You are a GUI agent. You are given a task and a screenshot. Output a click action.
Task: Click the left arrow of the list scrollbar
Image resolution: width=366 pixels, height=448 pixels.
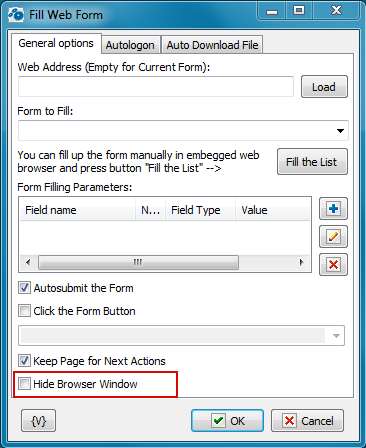[x=28, y=262]
